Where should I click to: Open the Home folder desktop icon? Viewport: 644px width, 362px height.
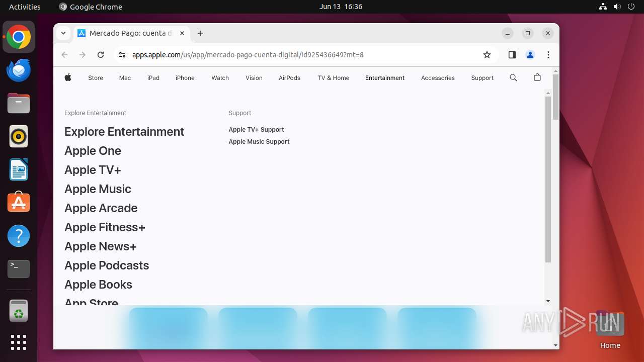pos(610,329)
